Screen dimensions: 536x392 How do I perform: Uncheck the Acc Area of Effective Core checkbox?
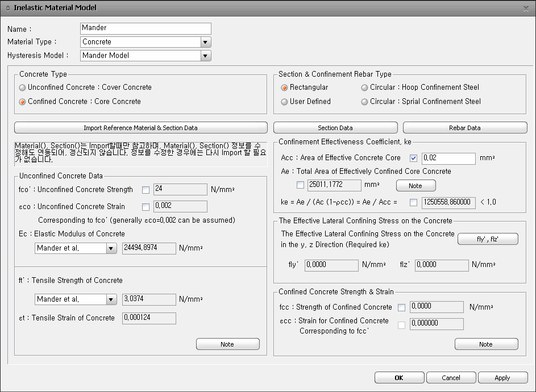tap(413, 158)
